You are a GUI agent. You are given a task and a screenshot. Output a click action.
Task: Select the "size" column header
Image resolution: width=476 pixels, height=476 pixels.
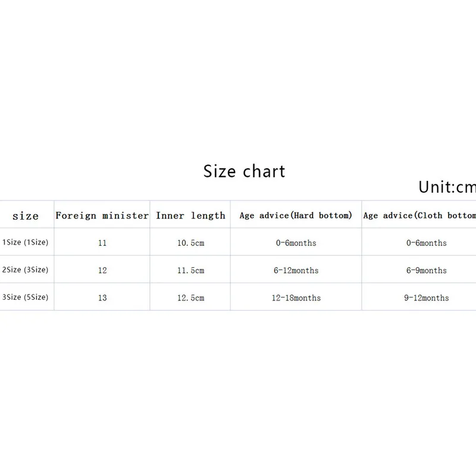(26, 216)
